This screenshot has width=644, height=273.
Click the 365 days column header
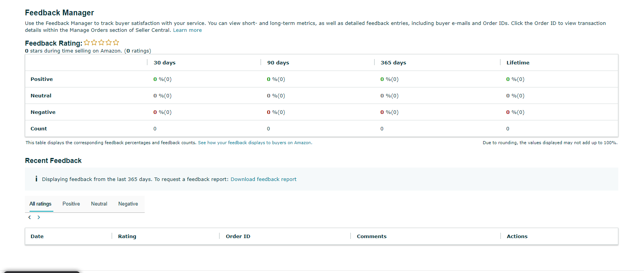[x=393, y=62]
